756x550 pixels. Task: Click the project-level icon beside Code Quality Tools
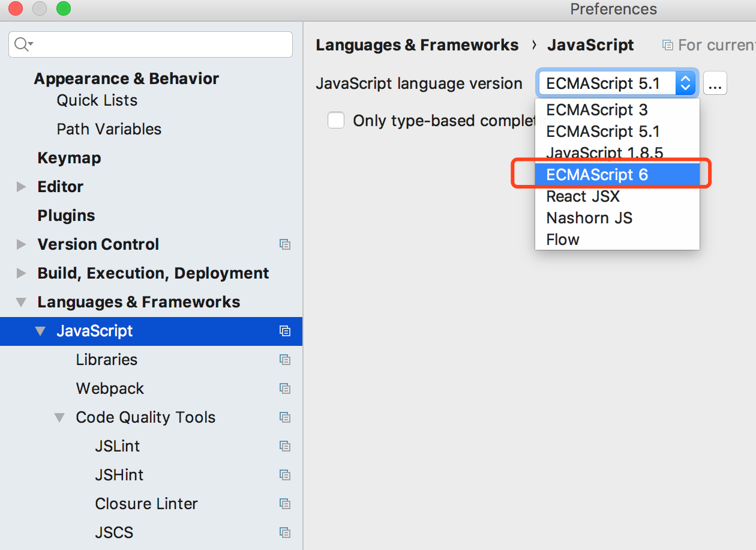[285, 417]
